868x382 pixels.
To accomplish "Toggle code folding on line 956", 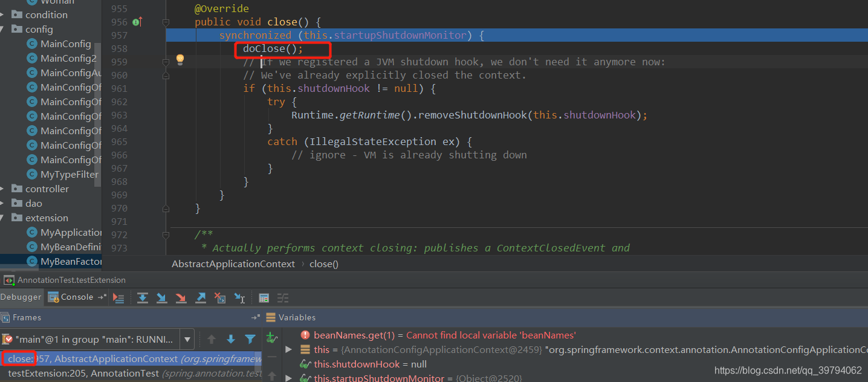I will (166, 22).
